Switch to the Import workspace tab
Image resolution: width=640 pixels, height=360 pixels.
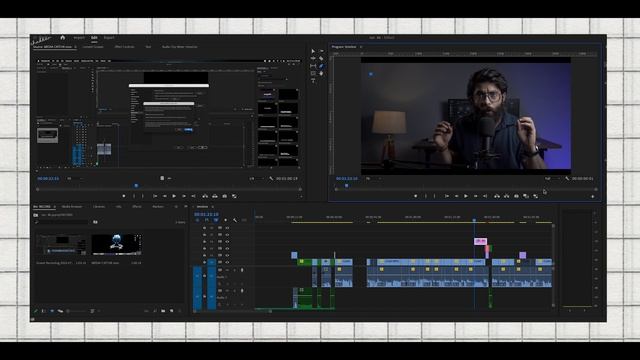click(x=79, y=38)
